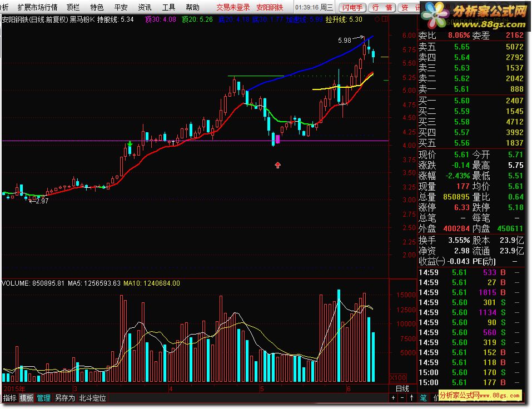Click the diamond icon at chart top-right
This screenshot has height=409, width=532.
pos(377,19)
